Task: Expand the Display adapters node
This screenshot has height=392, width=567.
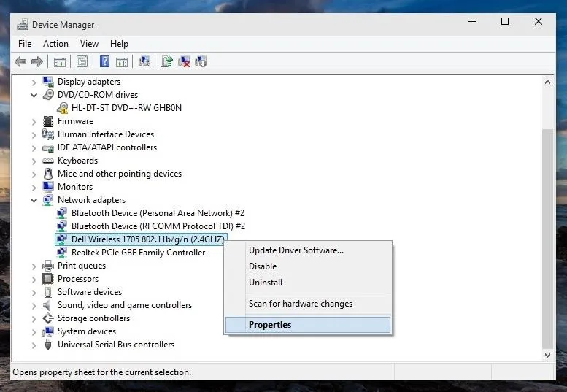Action: tap(34, 82)
